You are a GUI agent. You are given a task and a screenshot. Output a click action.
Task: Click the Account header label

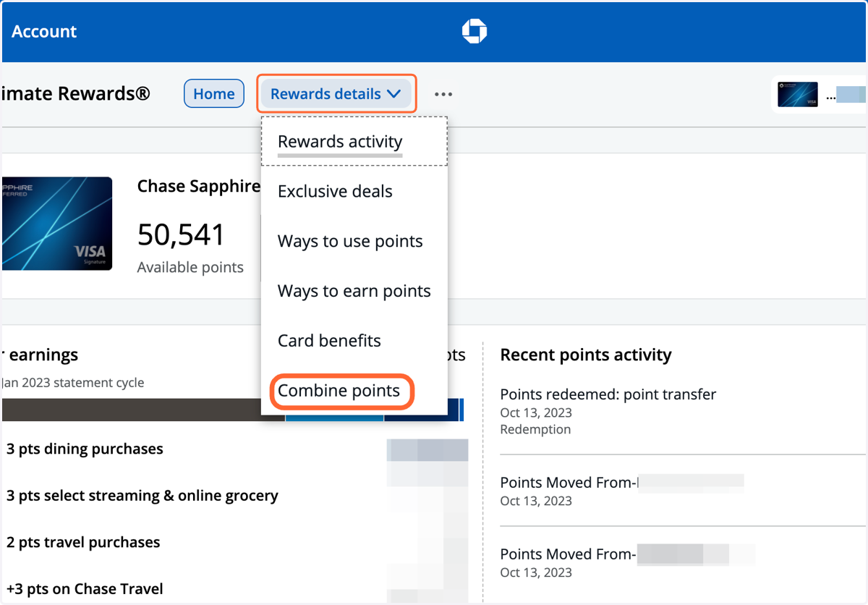pos(44,31)
